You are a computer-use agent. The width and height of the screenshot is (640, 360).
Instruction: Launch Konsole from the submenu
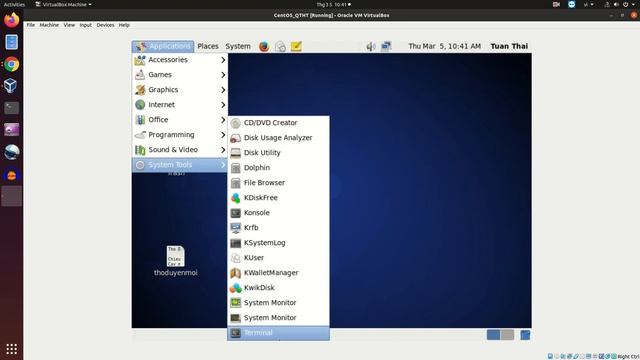278,213
